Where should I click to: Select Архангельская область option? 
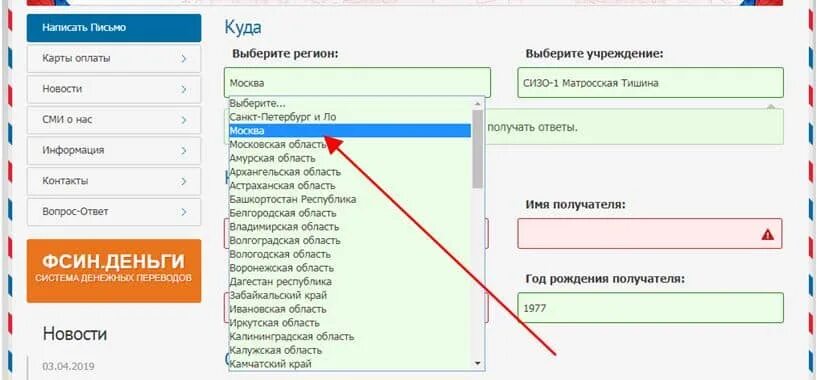point(350,172)
